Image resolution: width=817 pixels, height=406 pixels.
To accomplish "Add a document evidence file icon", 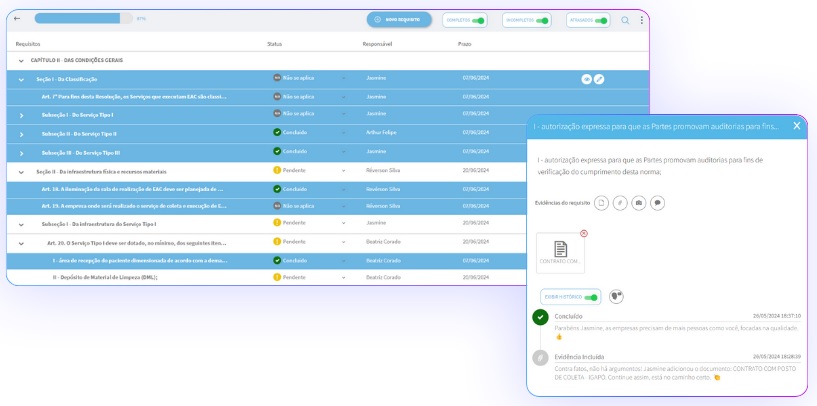I will click(602, 202).
